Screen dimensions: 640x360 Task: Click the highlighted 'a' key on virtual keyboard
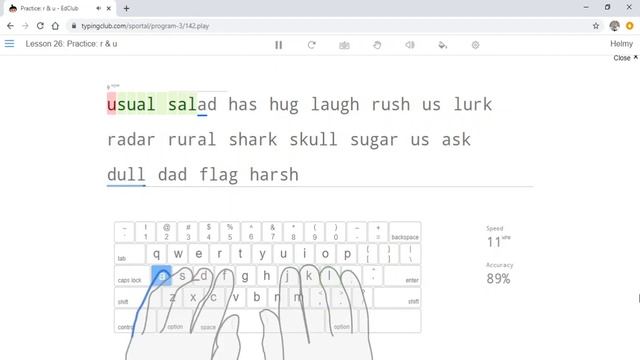click(x=162, y=276)
